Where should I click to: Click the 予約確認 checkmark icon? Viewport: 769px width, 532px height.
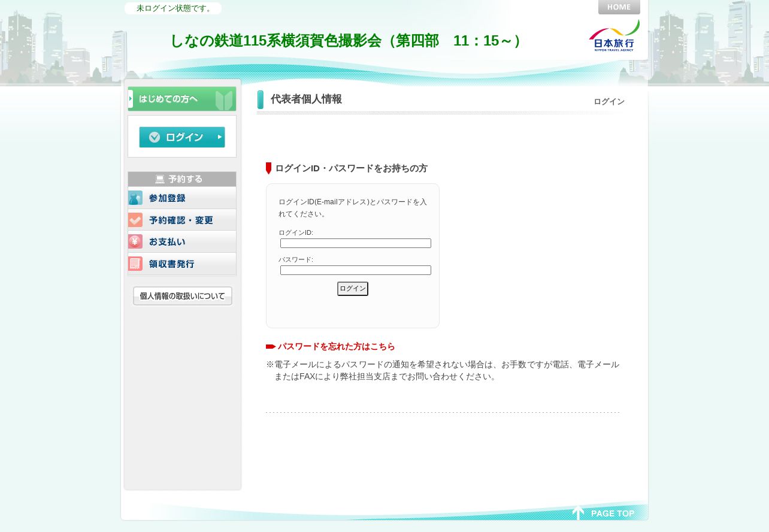pos(135,220)
